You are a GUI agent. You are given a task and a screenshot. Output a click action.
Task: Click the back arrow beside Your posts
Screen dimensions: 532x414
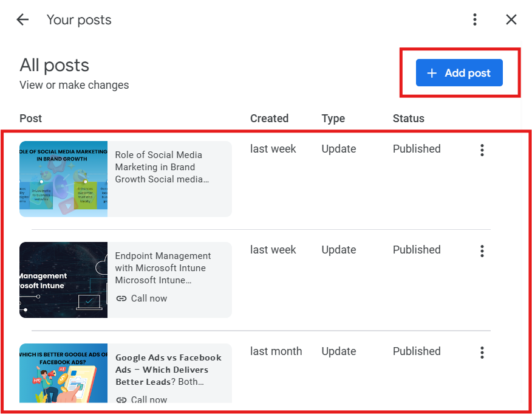tap(22, 19)
